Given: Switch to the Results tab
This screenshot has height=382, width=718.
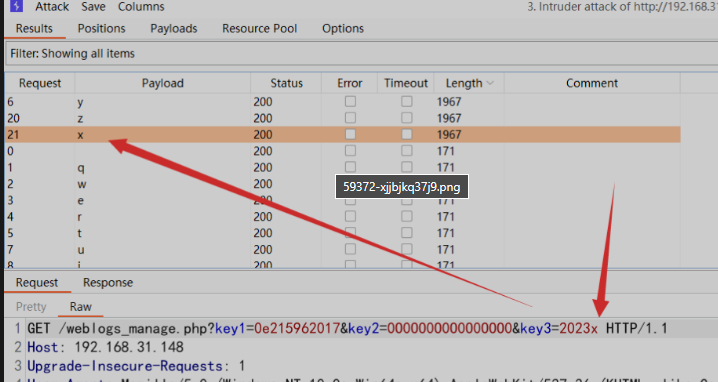Looking at the screenshot, I should tap(34, 28).
